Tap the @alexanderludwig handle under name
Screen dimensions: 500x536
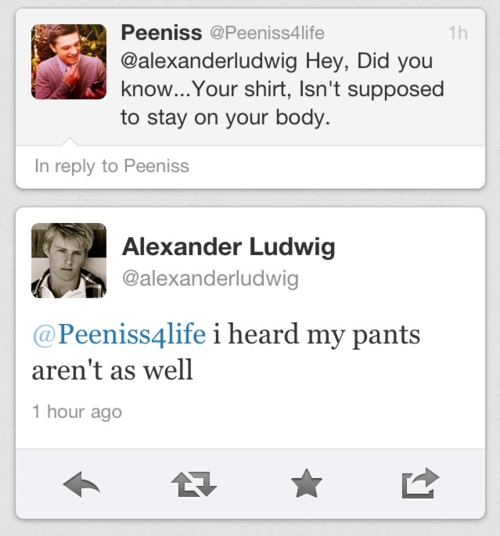click(x=210, y=279)
